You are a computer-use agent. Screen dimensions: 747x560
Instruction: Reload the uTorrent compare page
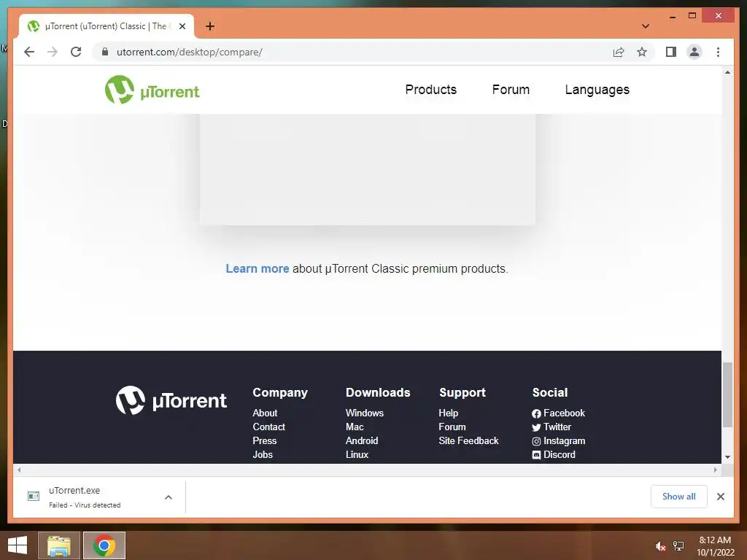point(76,52)
